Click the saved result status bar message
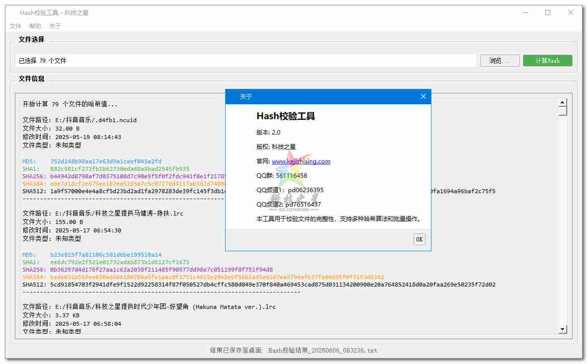The width and height of the screenshot is (588, 364). pyautogui.click(x=294, y=351)
